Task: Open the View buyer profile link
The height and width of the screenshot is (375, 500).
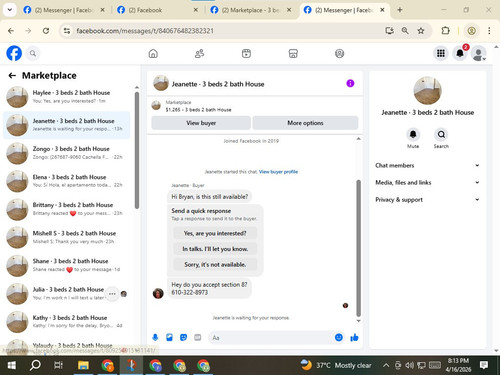Action: point(278,172)
